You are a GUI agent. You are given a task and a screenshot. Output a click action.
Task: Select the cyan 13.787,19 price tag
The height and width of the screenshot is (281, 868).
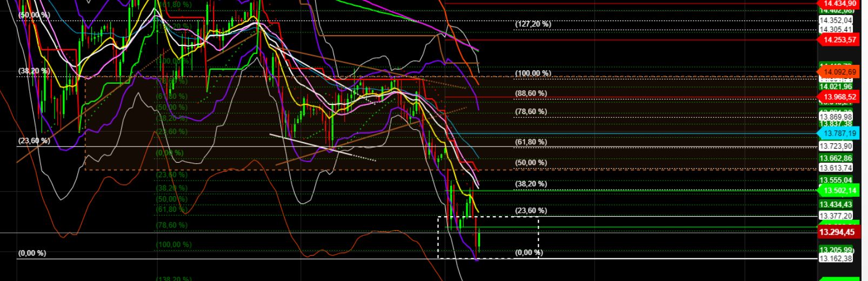(x=839, y=133)
